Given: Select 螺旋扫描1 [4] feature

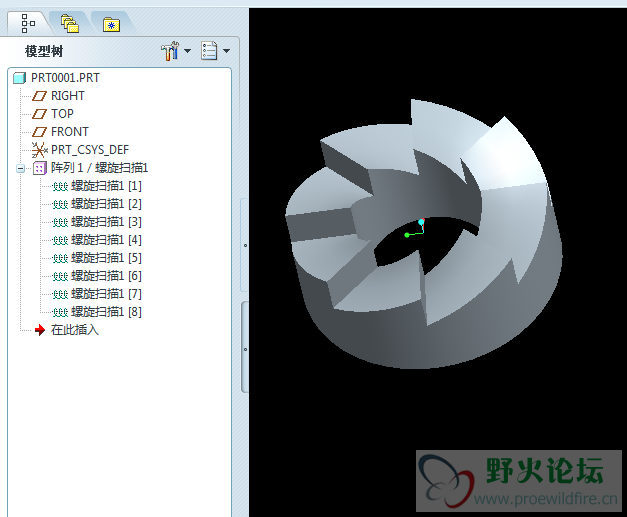Looking at the screenshot, I should click(x=106, y=240).
